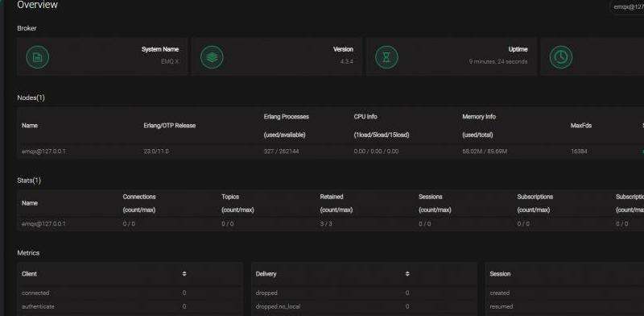Click the EMQ X system name value
644x316 pixels.
click(170, 61)
